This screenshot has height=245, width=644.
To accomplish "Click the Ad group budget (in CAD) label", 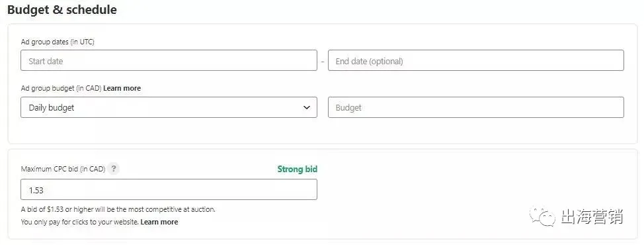I will pyautogui.click(x=61, y=88).
